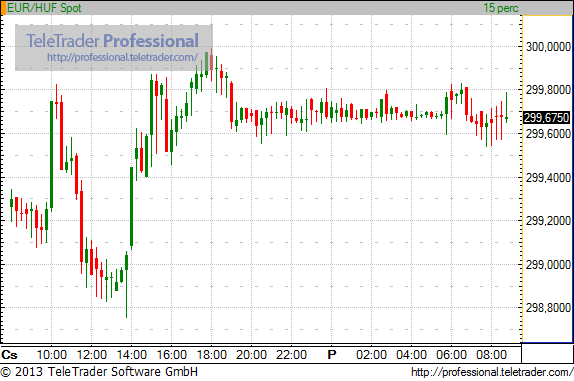Viewport: 574px width, 381px height.
Task: Select the current price marker 299,6750
Action: (547, 118)
